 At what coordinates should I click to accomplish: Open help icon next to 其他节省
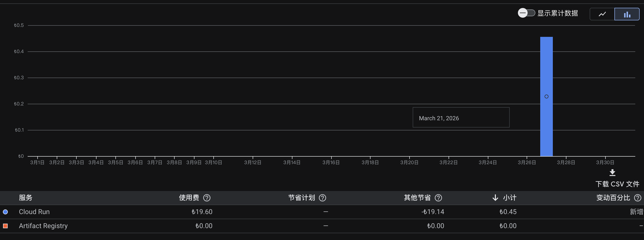[438, 198]
